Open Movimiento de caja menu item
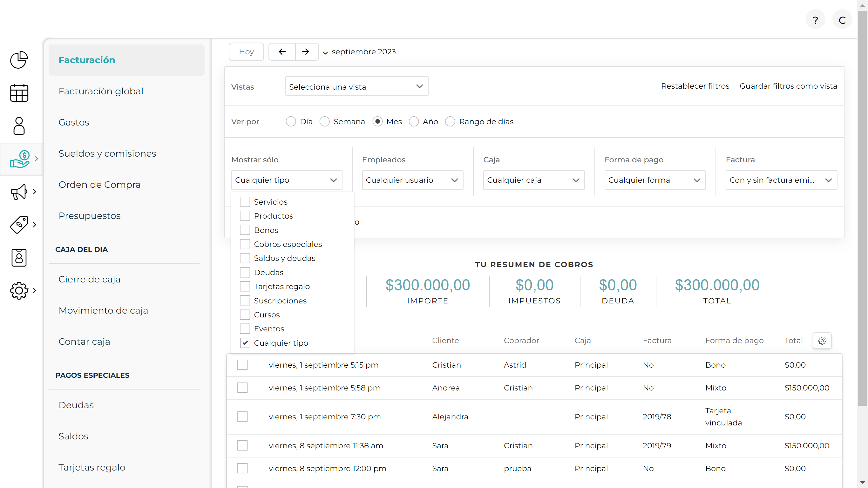 (103, 310)
